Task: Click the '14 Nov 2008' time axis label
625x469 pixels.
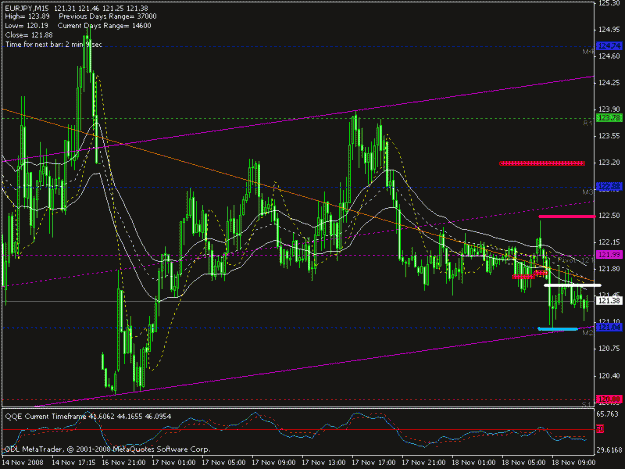Action: click(x=23, y=463)
